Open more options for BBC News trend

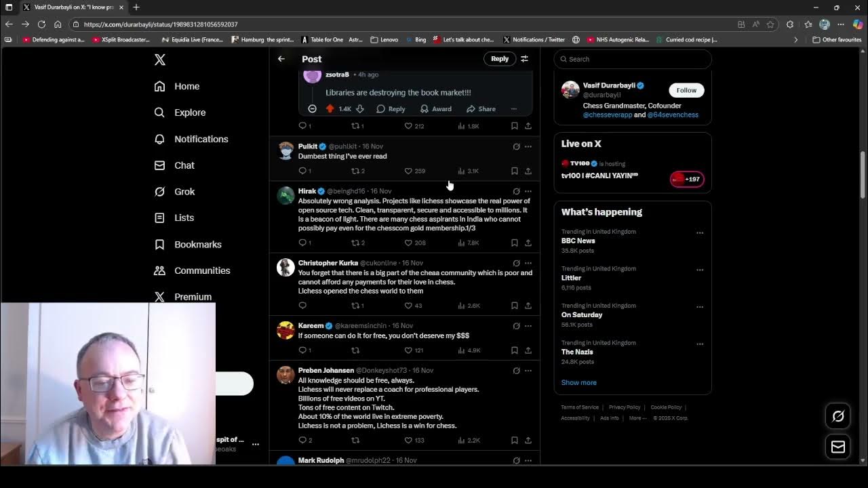coord(699,232)
